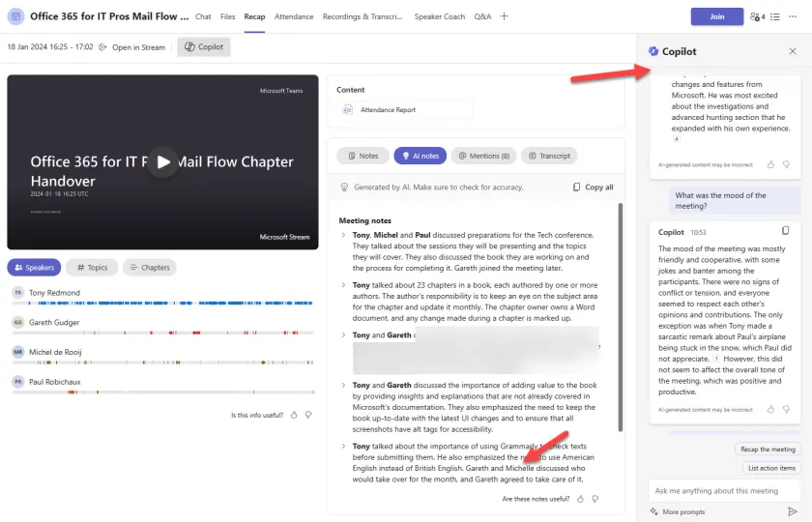
Task: Open the Attendance tab
Action: click(293, 16)
